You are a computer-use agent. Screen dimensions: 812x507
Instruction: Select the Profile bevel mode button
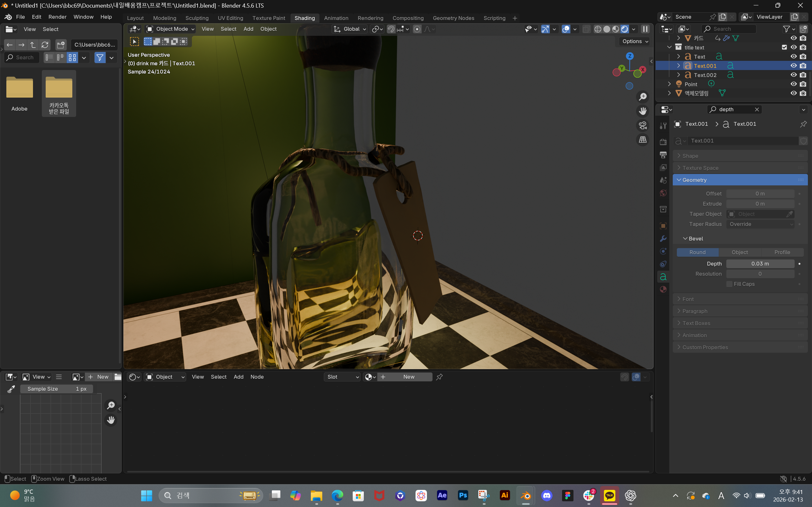782,252
